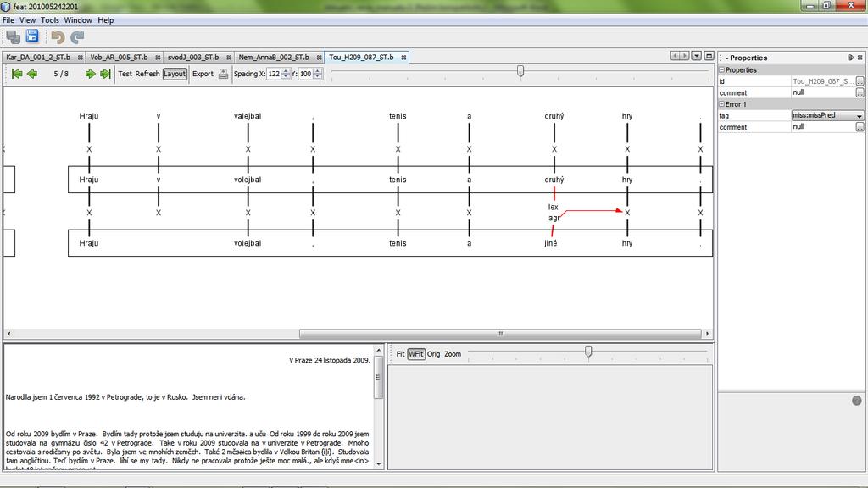Click the Test button
Viewport: 868px width, 488px height.
pyautogui.click(x=125, y=74)
